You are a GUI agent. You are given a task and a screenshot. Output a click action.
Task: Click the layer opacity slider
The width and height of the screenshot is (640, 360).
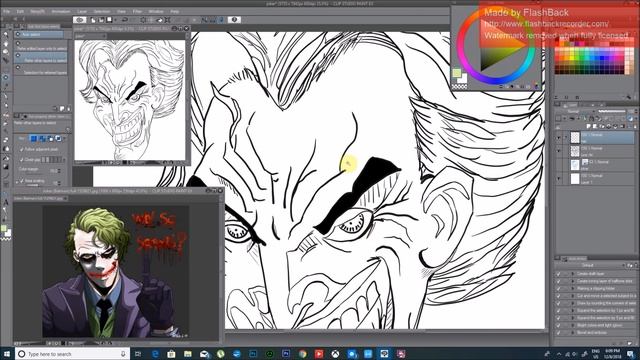coord(612,111)
